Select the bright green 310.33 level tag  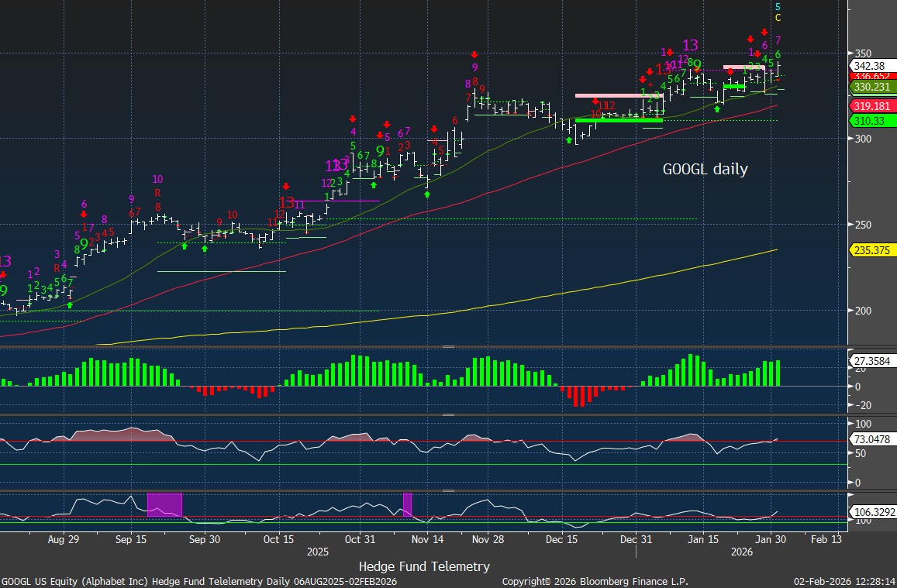[x=872, y=121]
